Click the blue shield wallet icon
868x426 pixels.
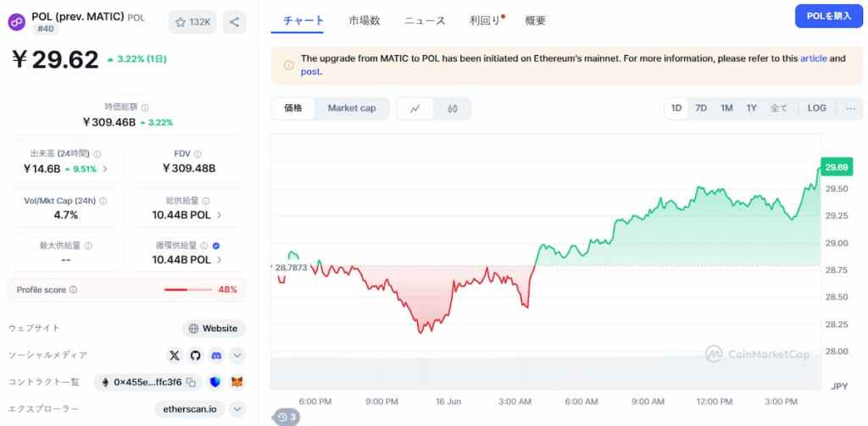coord(215,382)
